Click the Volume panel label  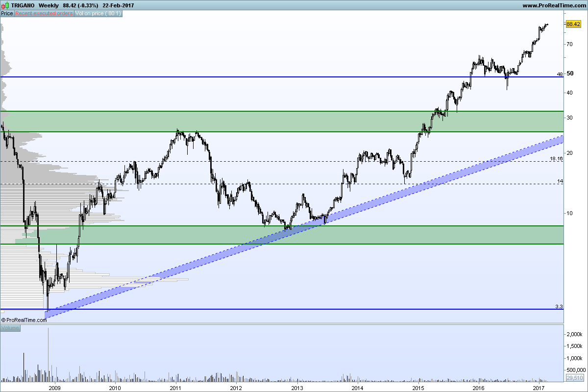pos(10,328)
